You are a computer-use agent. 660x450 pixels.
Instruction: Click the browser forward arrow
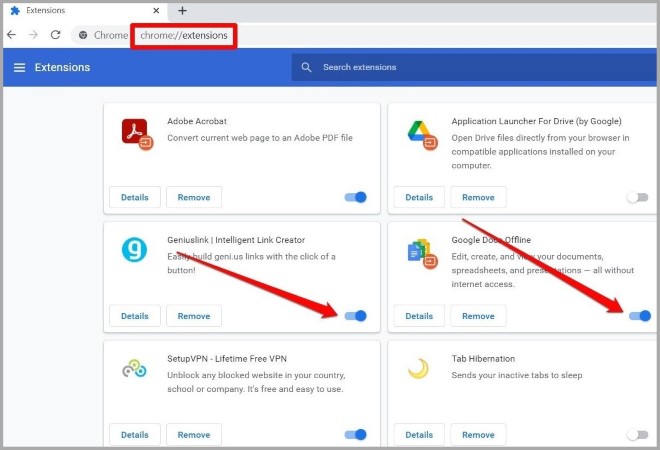point(33,35)
